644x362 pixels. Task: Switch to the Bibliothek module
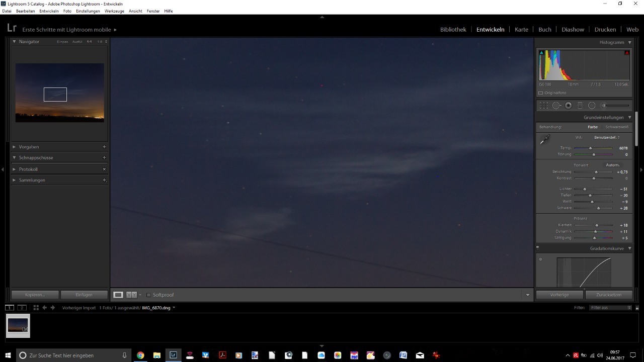[x=453, y=30]
